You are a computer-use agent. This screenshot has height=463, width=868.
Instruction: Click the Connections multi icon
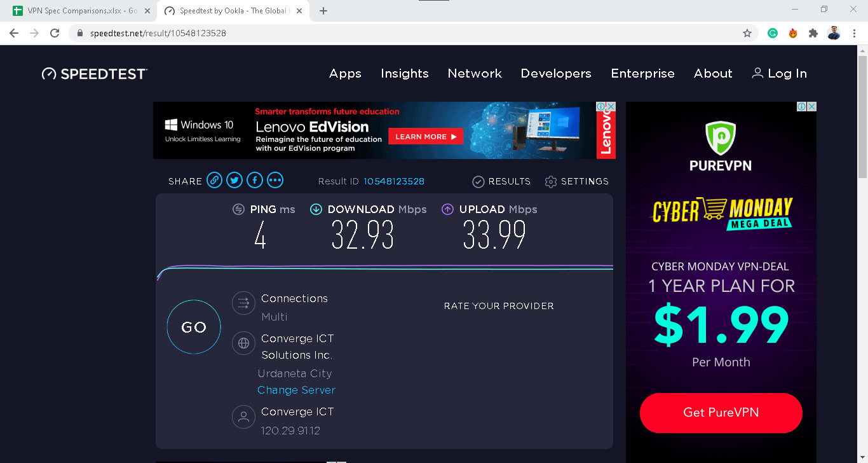243,303
